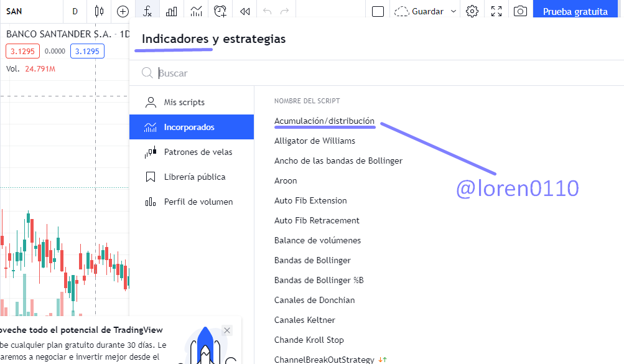Add the Balance de volúmenes indicator
The height and width of the screenshot is (364, 624).
pos(317,240)
